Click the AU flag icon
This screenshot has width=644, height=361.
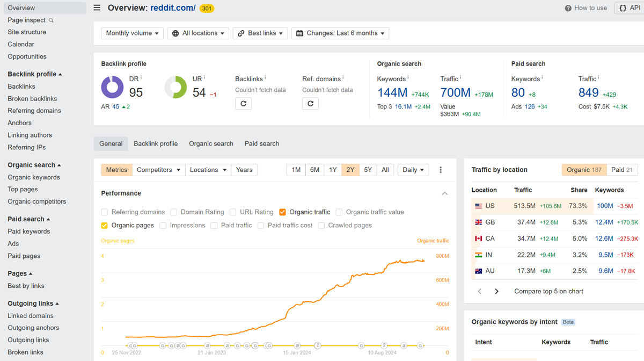point(478,271)
